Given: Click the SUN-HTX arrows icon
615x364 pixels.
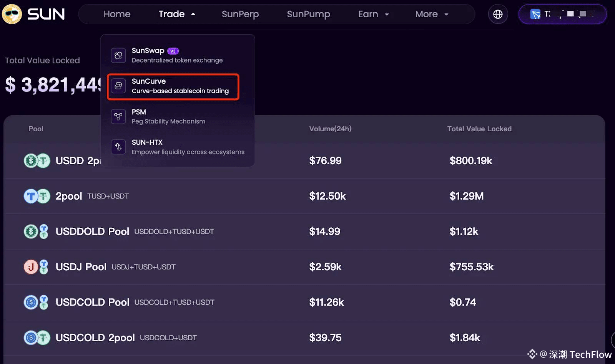Looking at the screenshot, I should pos(118,147).
